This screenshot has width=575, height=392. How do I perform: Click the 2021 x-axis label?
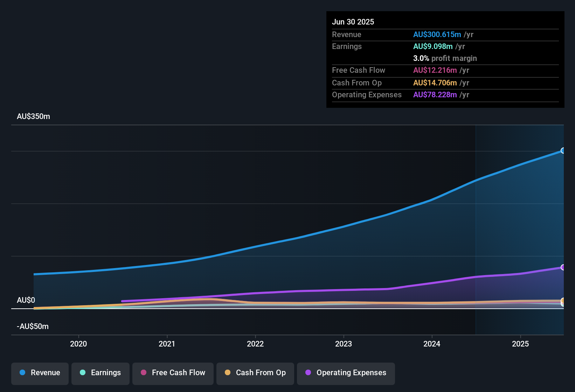pyautogui.click(x=167, y=344)
